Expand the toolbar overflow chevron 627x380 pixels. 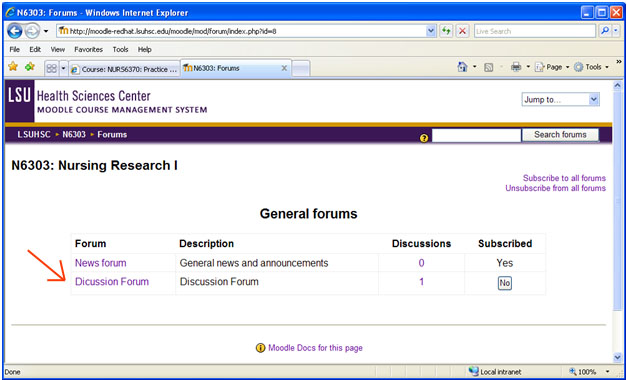point(619,62)
